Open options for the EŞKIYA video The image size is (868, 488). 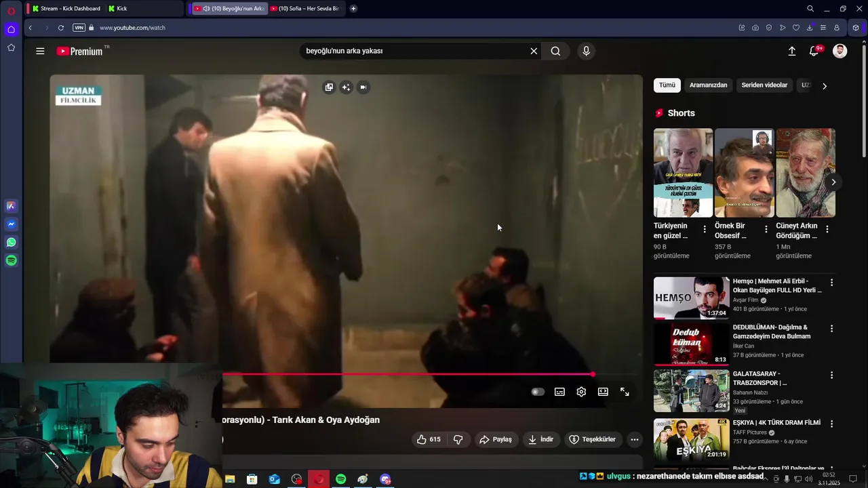[x=831, y=423]
